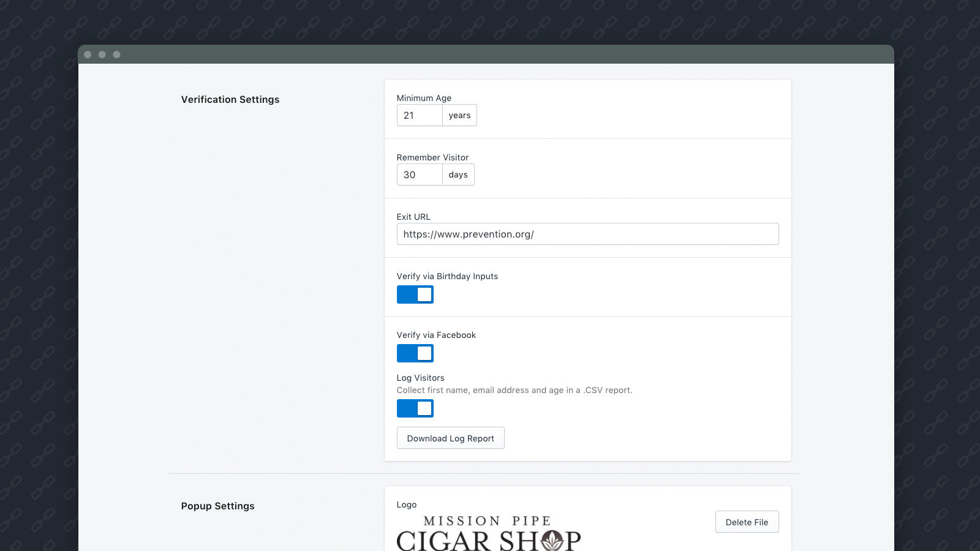Select the Verification Settings heading
The height and width of the screenshot is (551, 980).
point(230,99)
